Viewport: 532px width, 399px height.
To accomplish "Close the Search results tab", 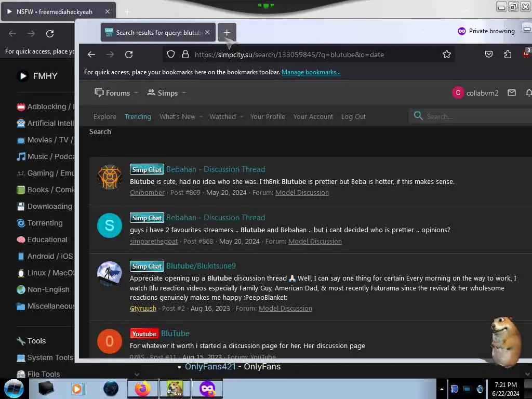I will pos(207,32).
